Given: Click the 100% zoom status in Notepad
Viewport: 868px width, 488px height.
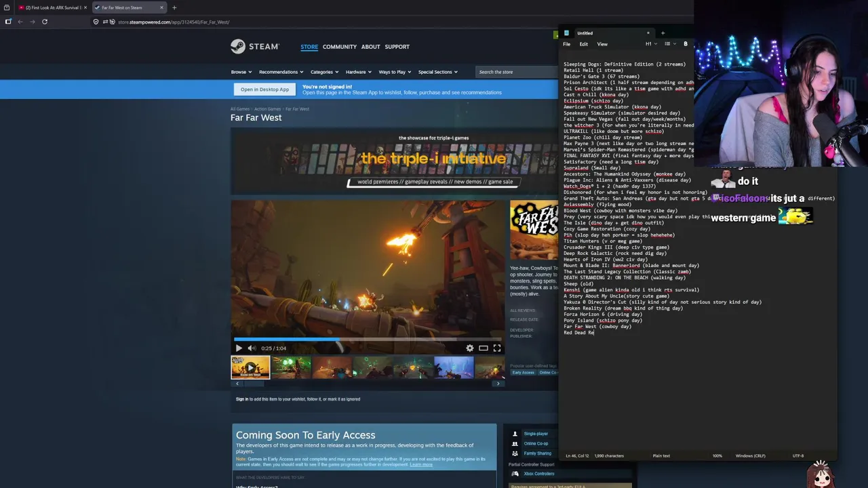Looking at the screenshot, I should click(717, 456).
